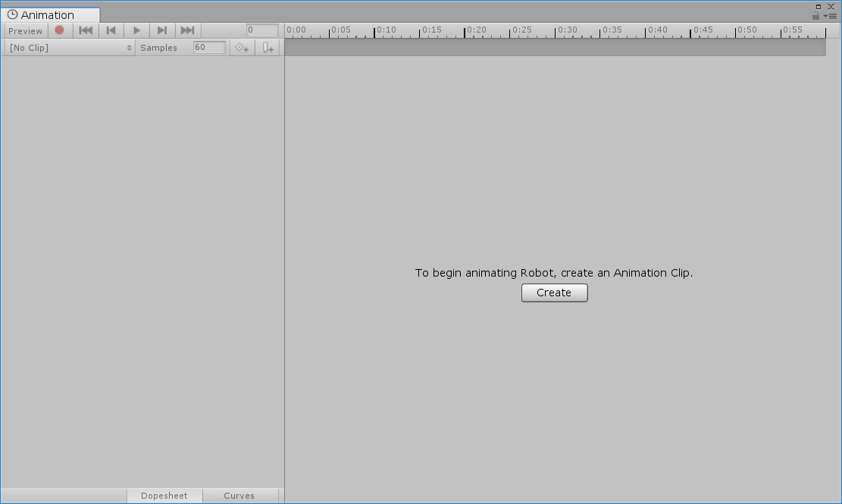842x504 pixels.
Task: Toggle Preview mode on
Action: 25,31
